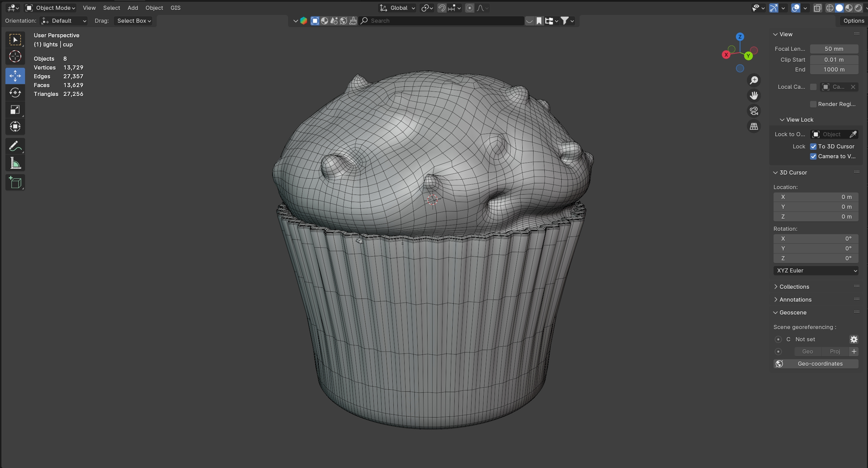Click the Geo-coordinates button
The width and height of the screenshot is (868, 468).
pos(816,364)
